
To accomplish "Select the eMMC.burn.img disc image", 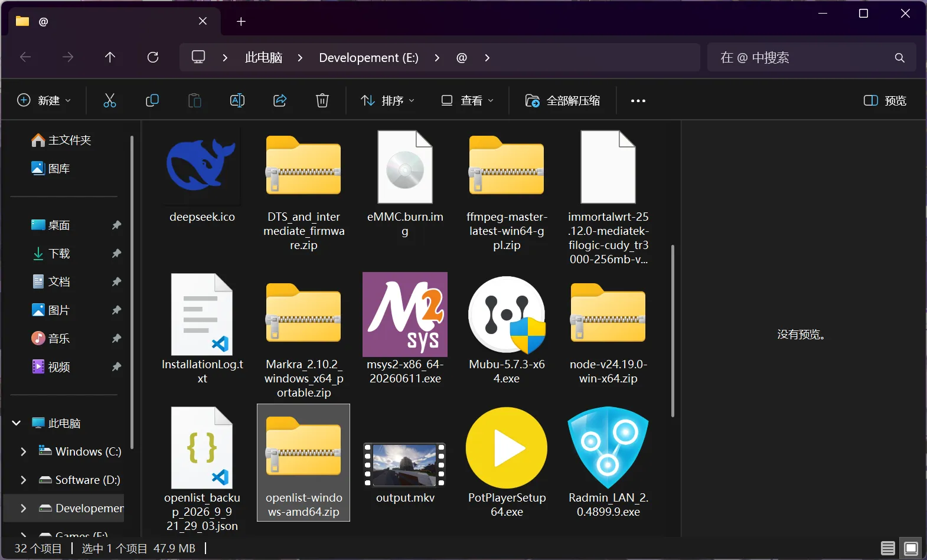I will pyautogui.click(x=405, y=184).
